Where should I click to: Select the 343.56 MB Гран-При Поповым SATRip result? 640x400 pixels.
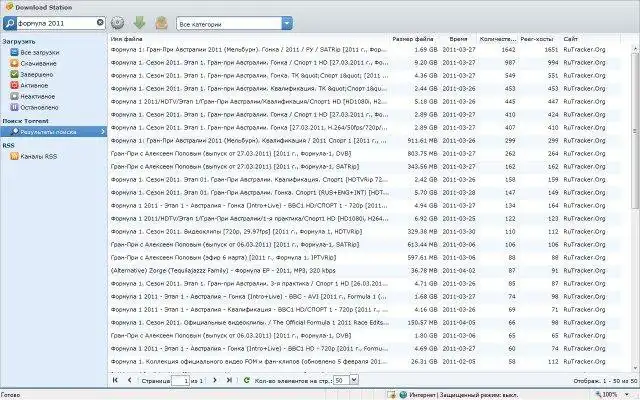click(365, 167)
